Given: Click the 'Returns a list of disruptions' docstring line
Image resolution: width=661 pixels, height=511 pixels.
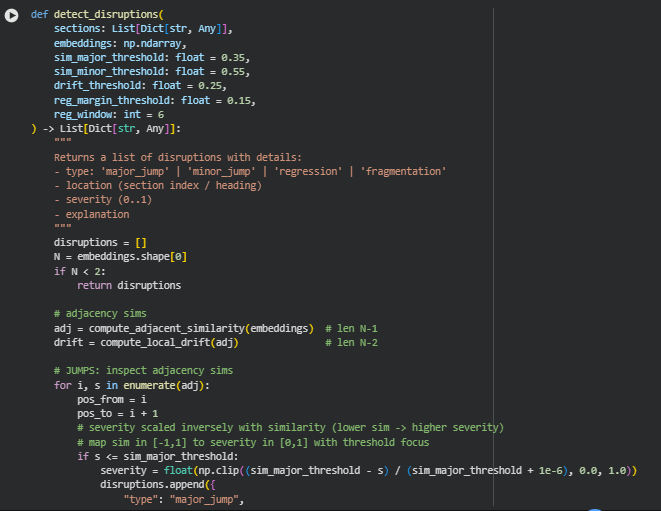Looking at the screenshot, I should pos(177,157).
